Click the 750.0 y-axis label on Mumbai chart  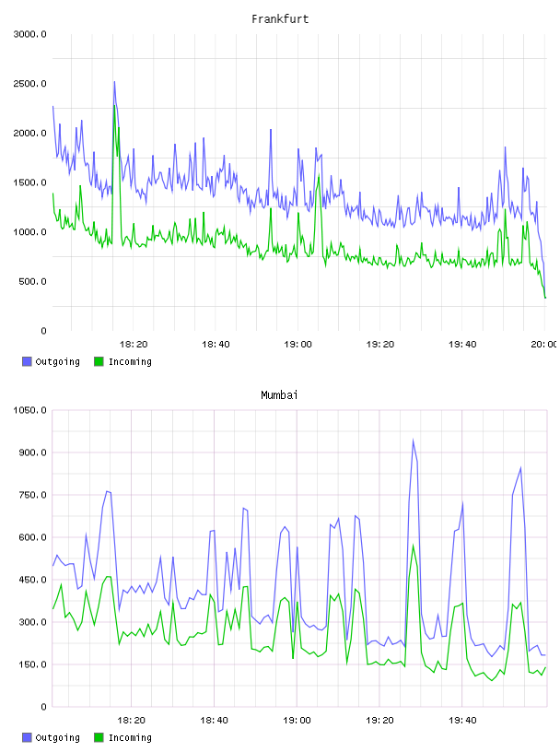click(32, 495)
